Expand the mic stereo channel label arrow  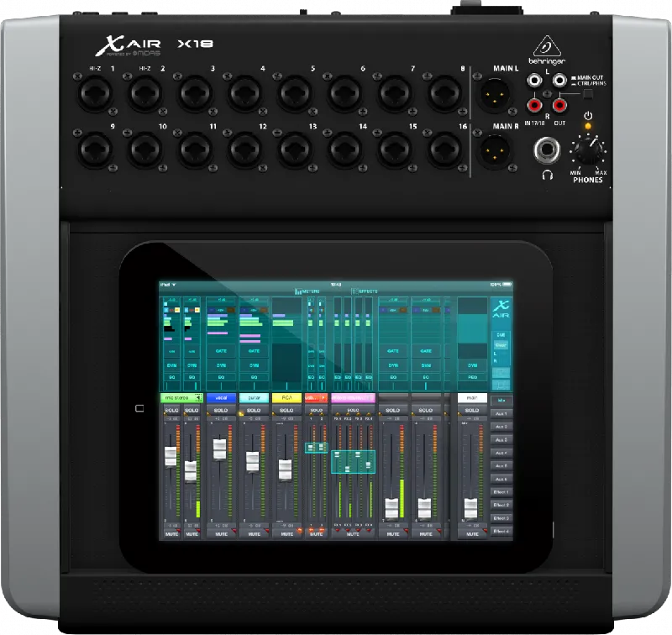(197, 397)
